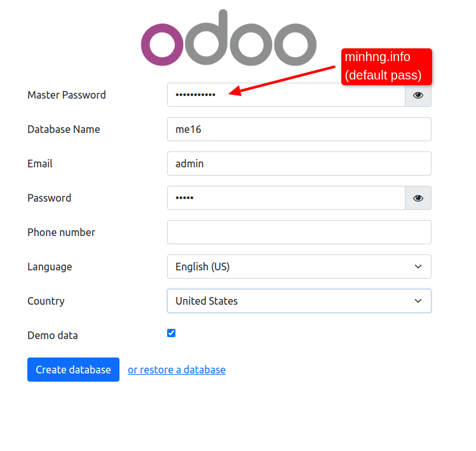Click the Language dropdown chevron arrow
This screenshot has height=451, width=476.
tap(418, 267)
